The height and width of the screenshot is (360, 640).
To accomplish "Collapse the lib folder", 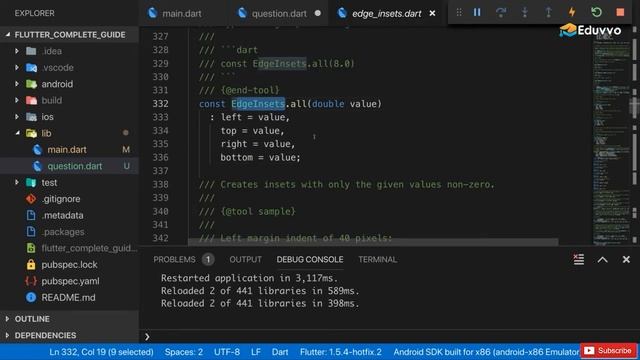I will [x=17, y=133].
